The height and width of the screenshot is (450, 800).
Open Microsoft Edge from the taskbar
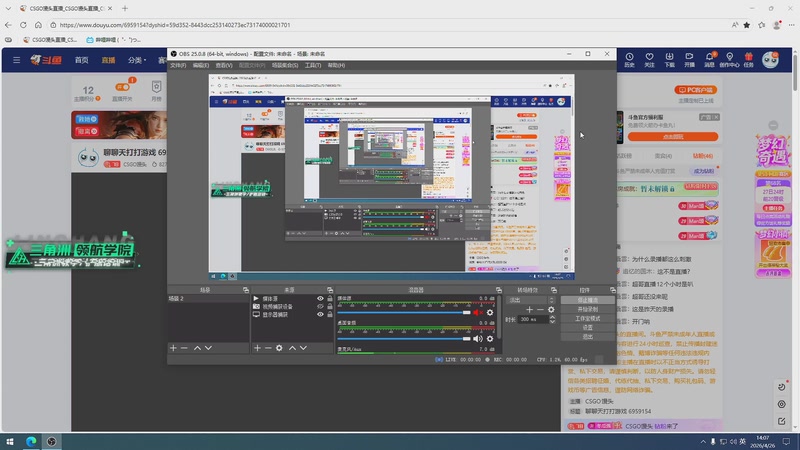31,441
